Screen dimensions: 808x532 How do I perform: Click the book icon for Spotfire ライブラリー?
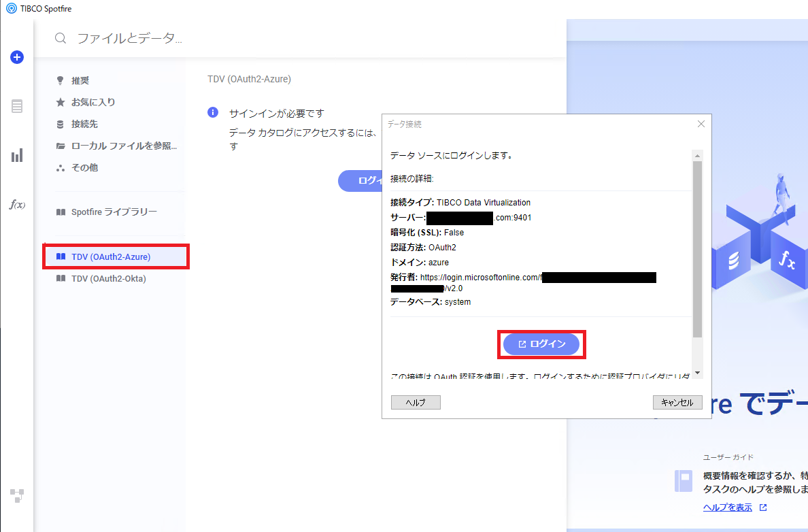pyautogui.click(x=61, y=212)
